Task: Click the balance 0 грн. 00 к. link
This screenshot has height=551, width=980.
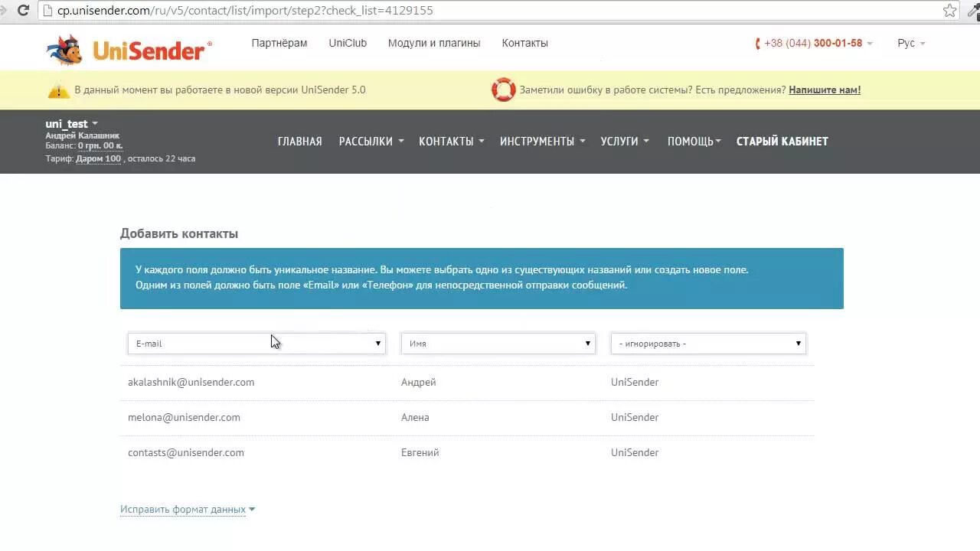Action: click(100, 145)
